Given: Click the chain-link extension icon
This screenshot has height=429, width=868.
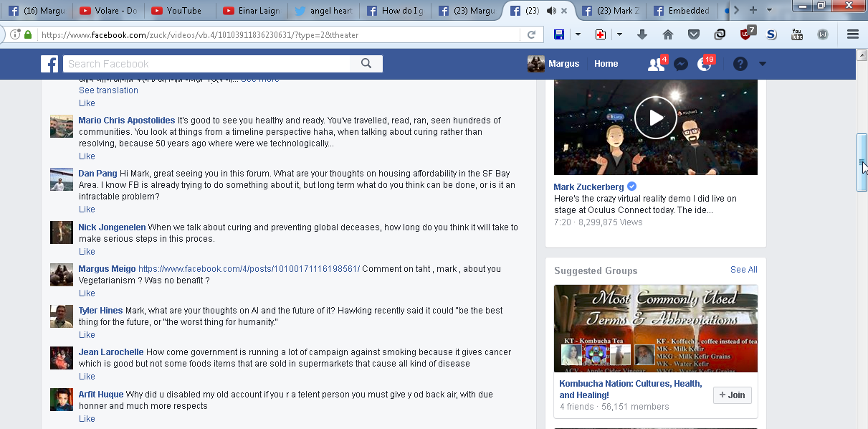Looking at the screenshot, I should (720, 34).
